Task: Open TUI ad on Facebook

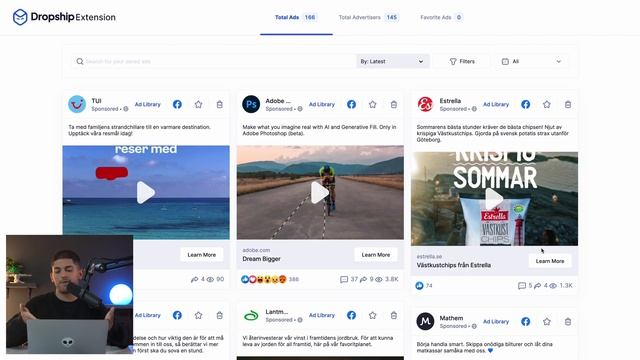Action: 177,104
